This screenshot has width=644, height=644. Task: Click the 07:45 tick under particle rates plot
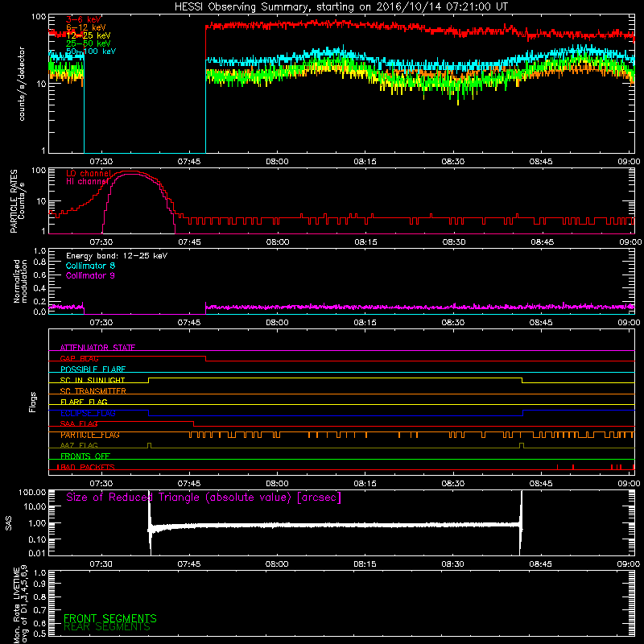[189, 242]
